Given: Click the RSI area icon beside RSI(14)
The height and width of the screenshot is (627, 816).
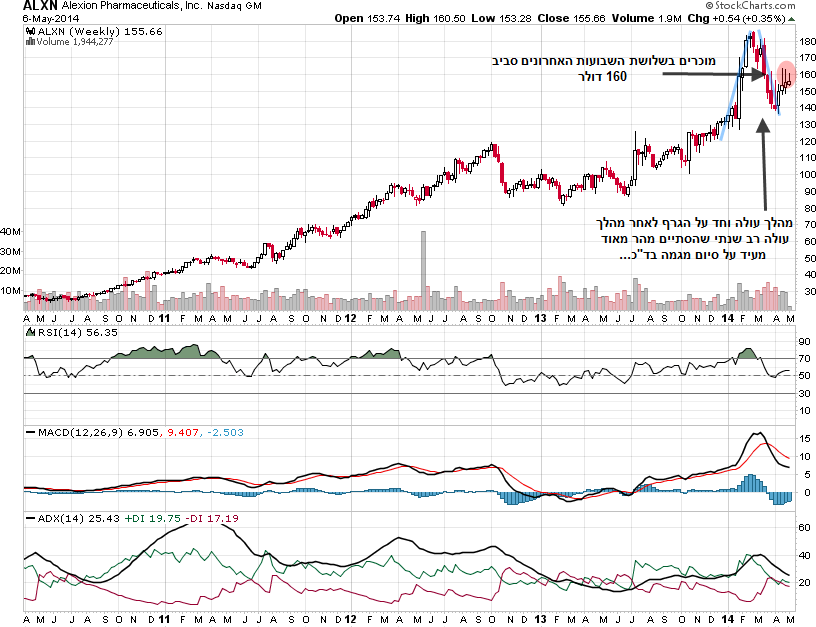Looking at the screenshot, I should pyautogui.click(x=31, y=332).
